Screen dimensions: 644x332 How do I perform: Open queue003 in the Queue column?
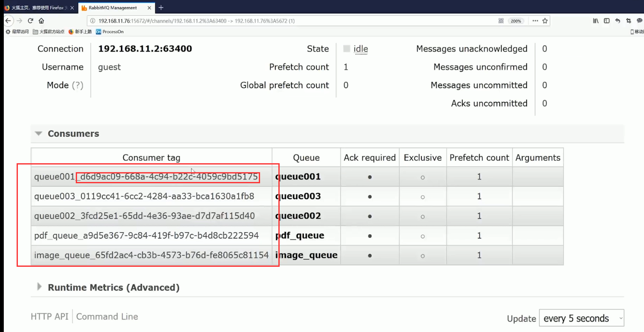(298, 196)
